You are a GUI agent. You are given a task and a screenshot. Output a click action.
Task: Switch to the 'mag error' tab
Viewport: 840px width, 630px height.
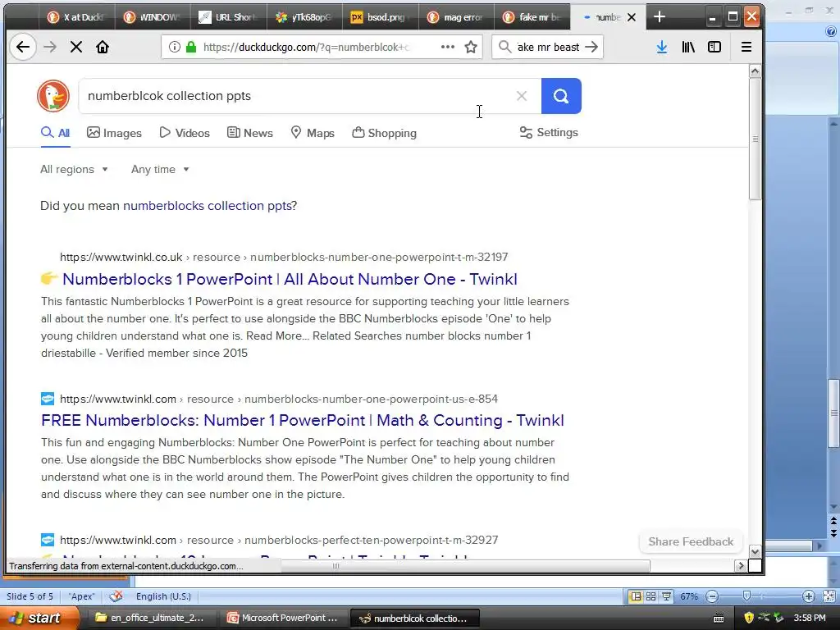pos(455,17)
